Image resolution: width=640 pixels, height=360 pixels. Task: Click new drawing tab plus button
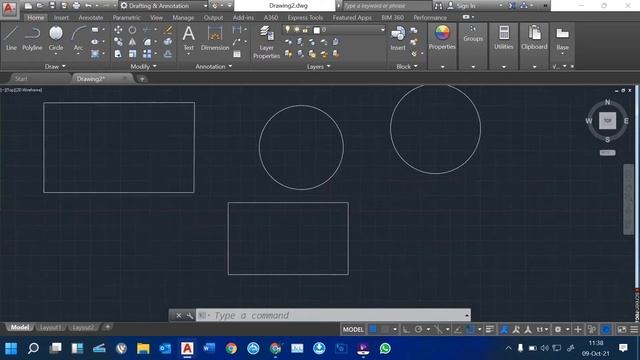[142, 79]
